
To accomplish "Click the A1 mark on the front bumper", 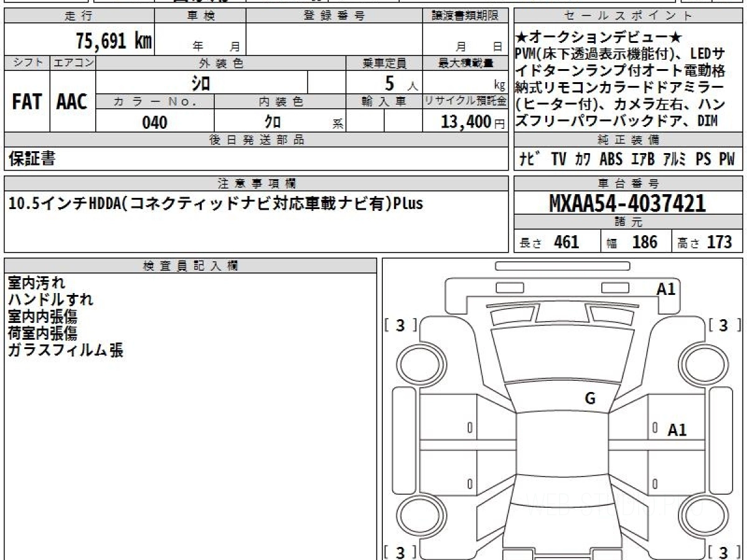I will click(x=666, y=289).
